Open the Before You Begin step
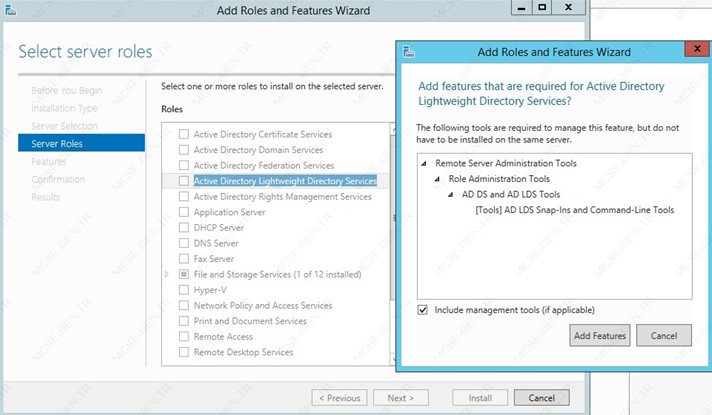 (67, 90)
